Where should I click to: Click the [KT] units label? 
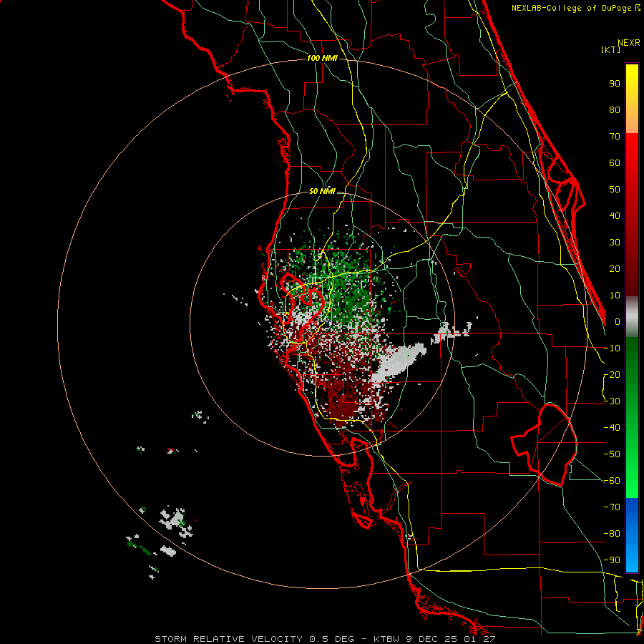[610, 49]
